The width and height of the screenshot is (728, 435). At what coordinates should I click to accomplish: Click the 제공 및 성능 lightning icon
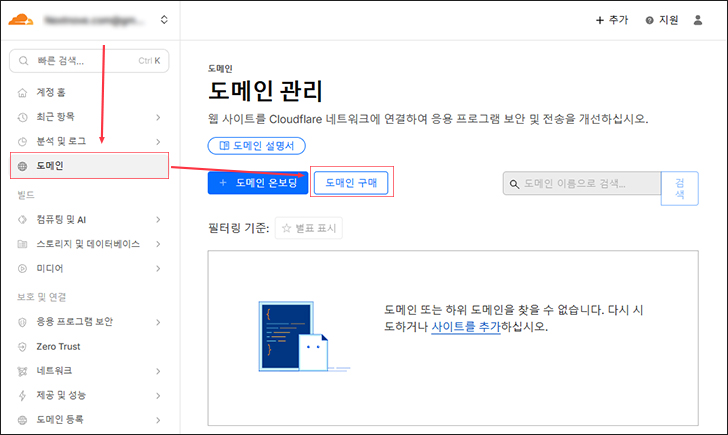point(22,396)
